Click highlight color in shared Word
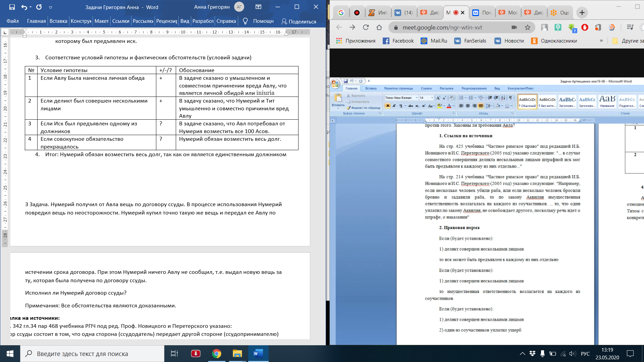The height and width of the screenshot is (362, 644). [439, 106]
